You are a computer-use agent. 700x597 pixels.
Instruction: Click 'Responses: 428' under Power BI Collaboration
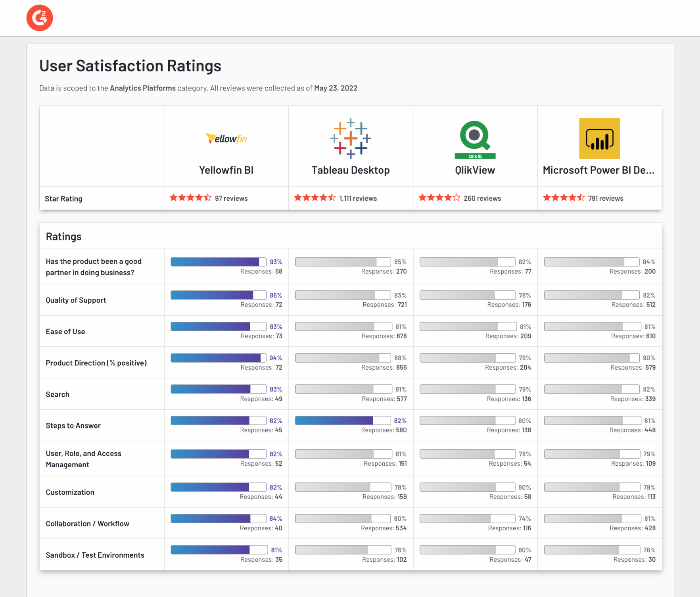[x=633, y=528]
